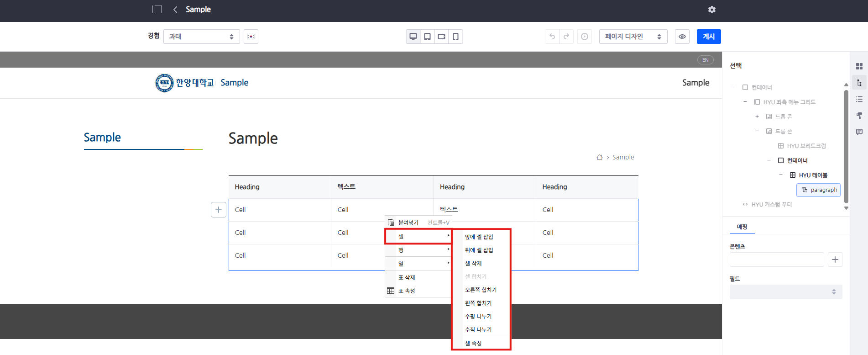Click the Sample breadcrumb link

(623, 157)
